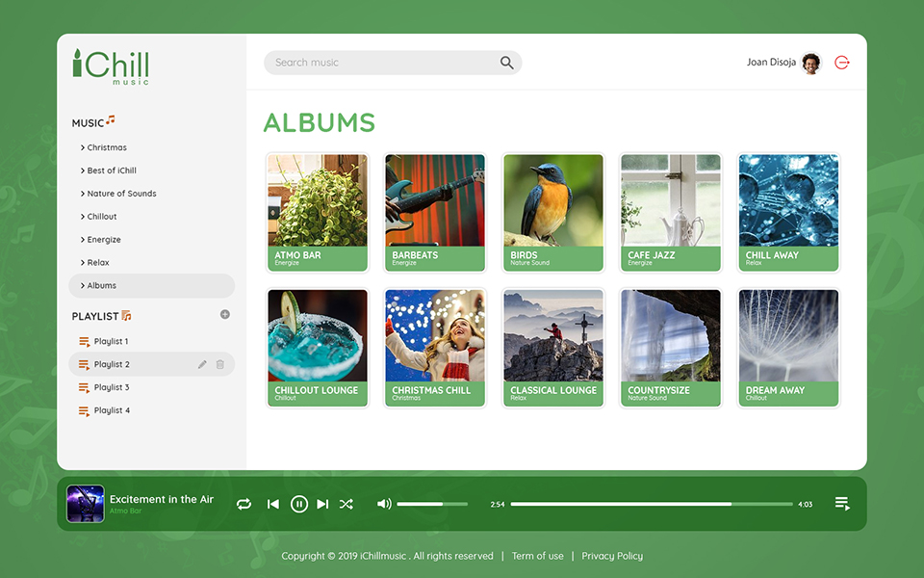Expand the Chillout category
Viewport: 924px width, 578px height.
pos(101,217)
